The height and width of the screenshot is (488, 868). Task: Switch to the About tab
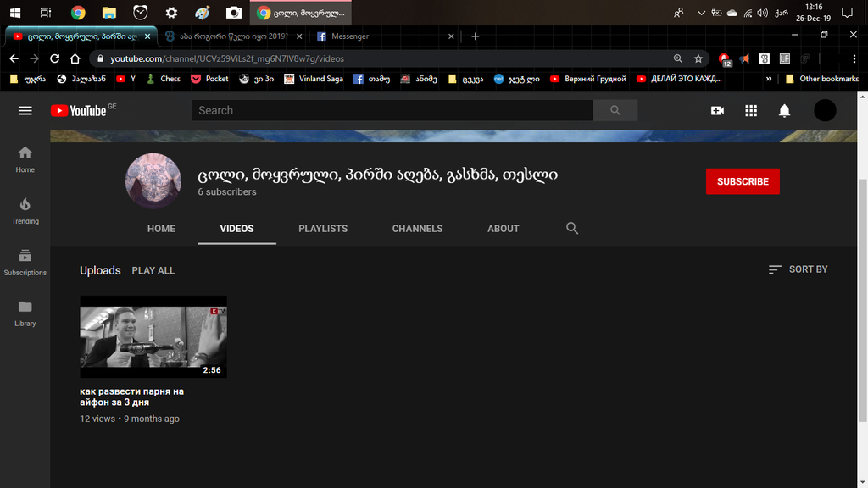pyautogui.click(x=503, y=229)
